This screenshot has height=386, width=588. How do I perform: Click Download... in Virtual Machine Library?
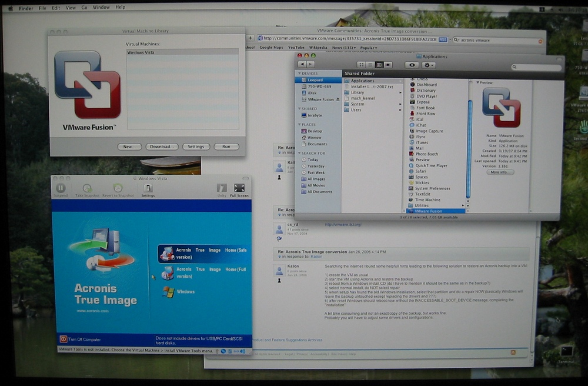[x=162, y=147]
